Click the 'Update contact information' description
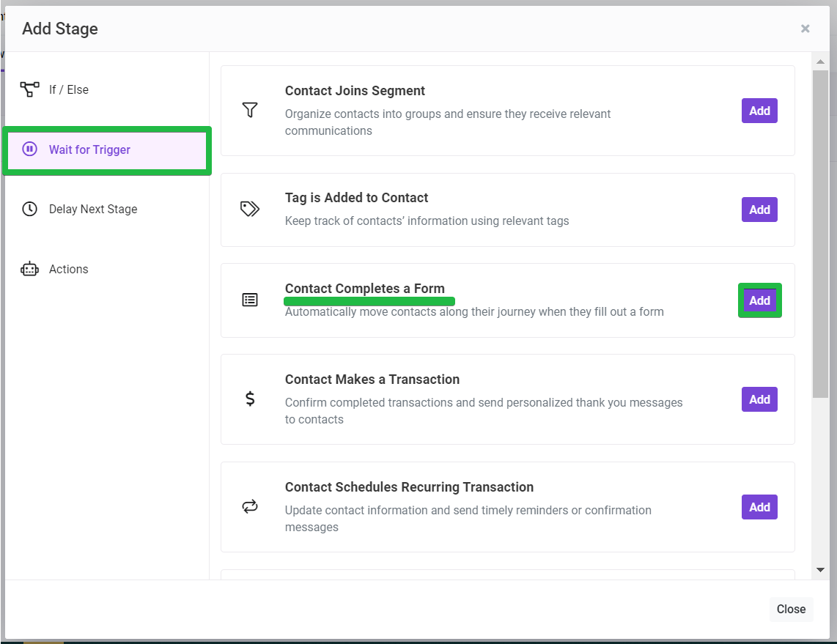 (468, 519)
